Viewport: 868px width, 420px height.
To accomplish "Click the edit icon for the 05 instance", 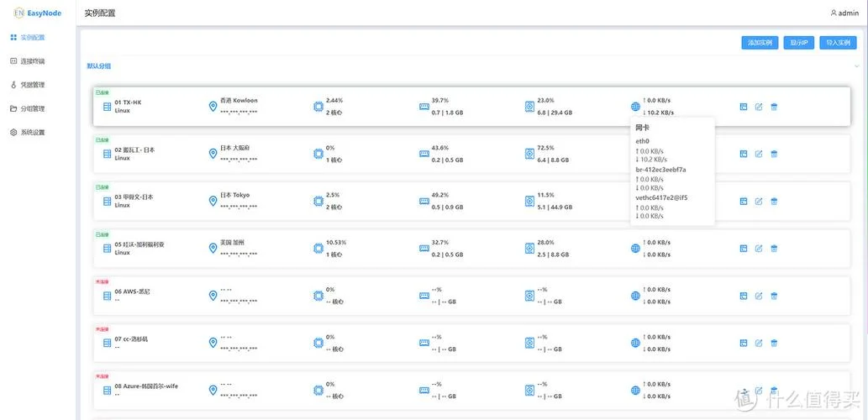I will [759, 249].
